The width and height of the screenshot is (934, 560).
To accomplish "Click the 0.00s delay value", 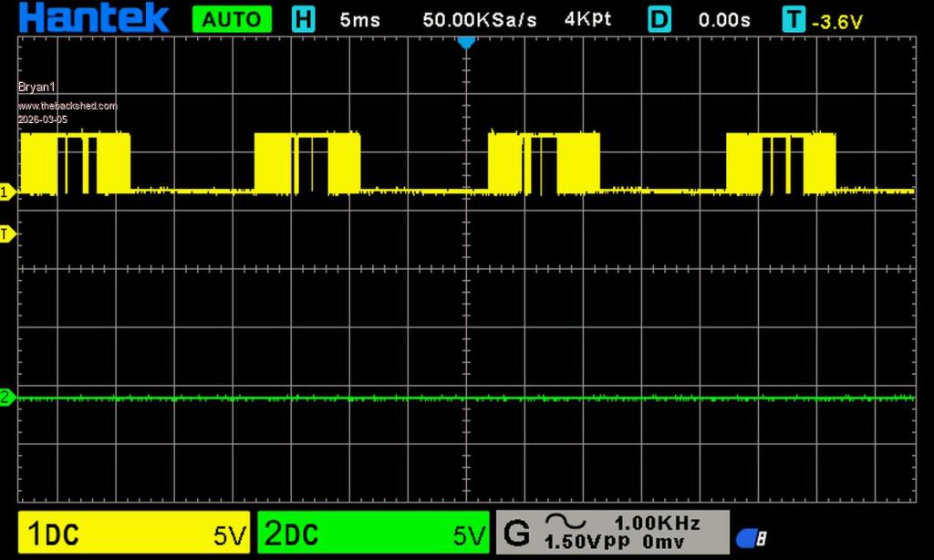I will pyautogui.click(x=724, y=19).
